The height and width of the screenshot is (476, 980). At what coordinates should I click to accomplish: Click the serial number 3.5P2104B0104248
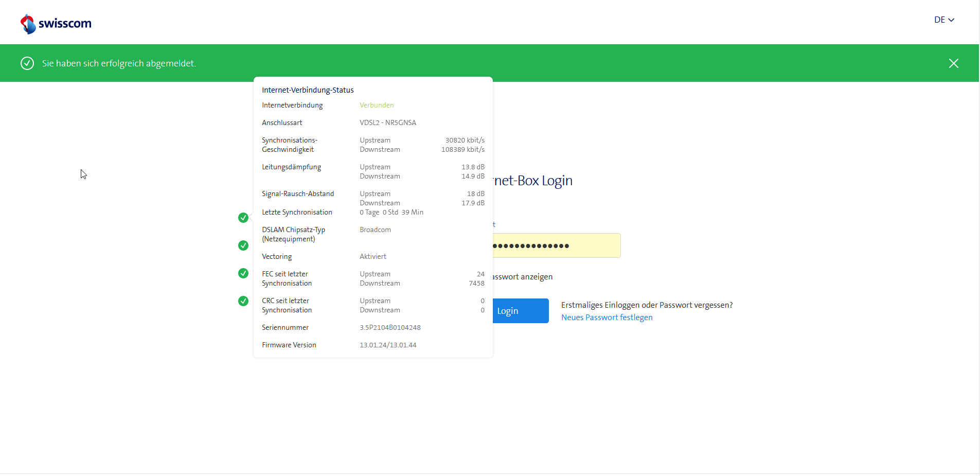(x=390, y=328)
